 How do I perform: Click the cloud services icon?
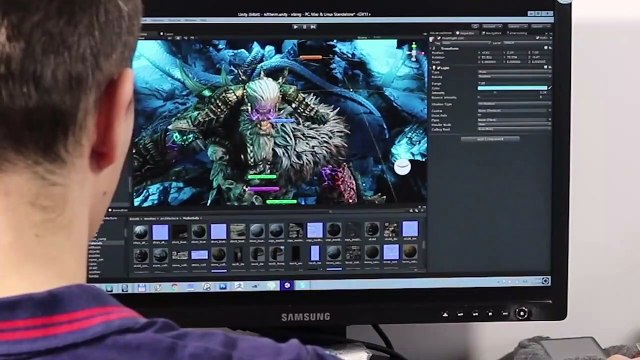(x=475, y=26)
